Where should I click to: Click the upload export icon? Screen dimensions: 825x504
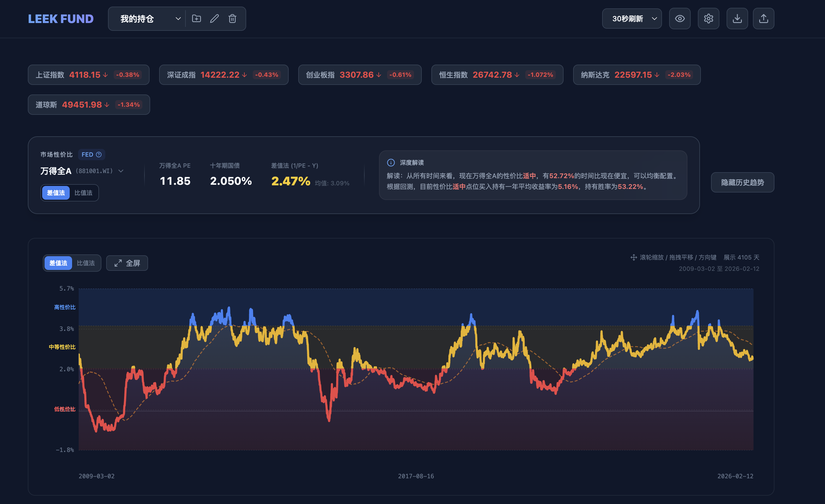pyautogui.click(x=763, y=19)
